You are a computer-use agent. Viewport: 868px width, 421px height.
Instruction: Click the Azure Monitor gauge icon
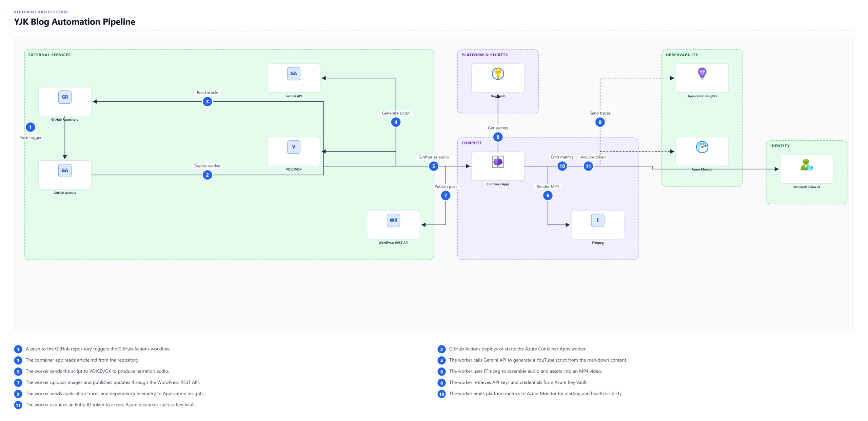702,147
